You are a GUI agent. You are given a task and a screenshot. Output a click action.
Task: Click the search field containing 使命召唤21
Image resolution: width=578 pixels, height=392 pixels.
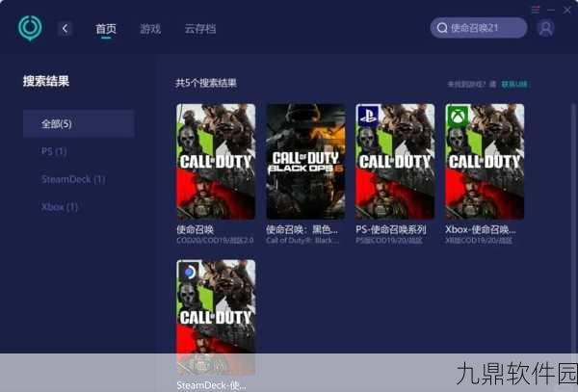point(479,28)
